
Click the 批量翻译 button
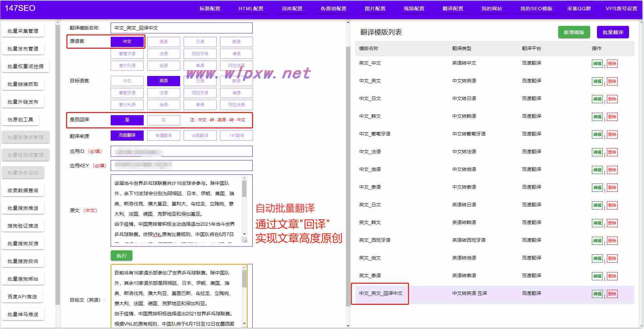613,32
